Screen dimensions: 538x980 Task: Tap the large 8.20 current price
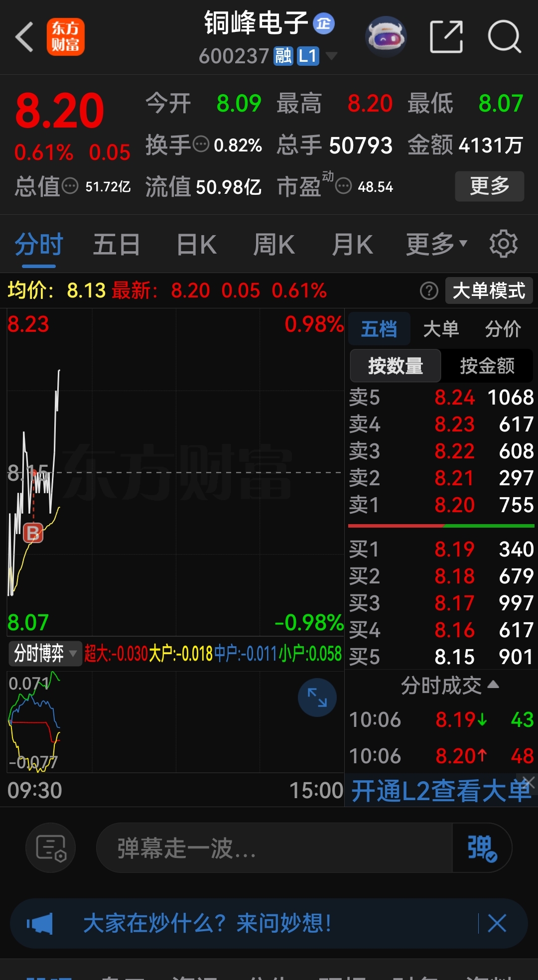point(60,111)
